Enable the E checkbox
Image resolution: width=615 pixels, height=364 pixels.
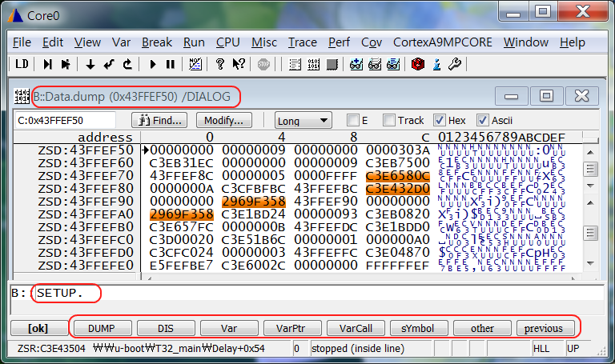point(353,120)
